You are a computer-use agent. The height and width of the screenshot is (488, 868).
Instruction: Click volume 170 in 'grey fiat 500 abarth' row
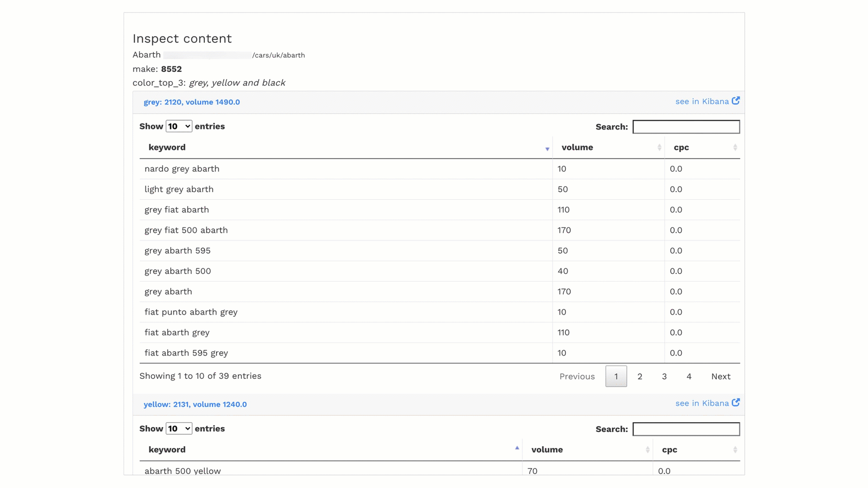point(564,231)
